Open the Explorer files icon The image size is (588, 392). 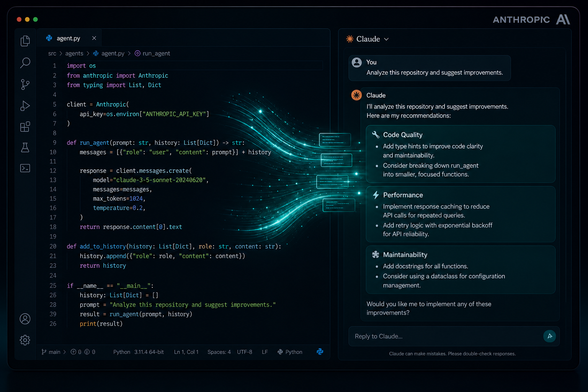[x=25, y=41]
